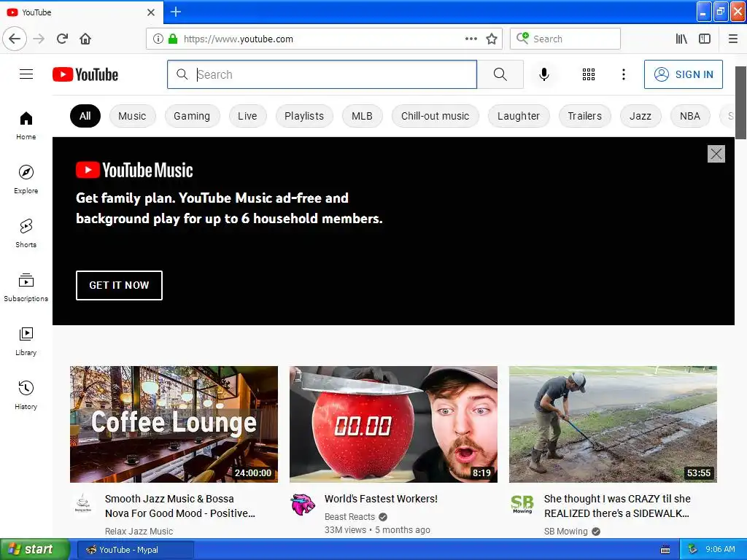Open a new browser tab
Image resolution: width=747 pixels, height=560 pixels.
(176, 12)
